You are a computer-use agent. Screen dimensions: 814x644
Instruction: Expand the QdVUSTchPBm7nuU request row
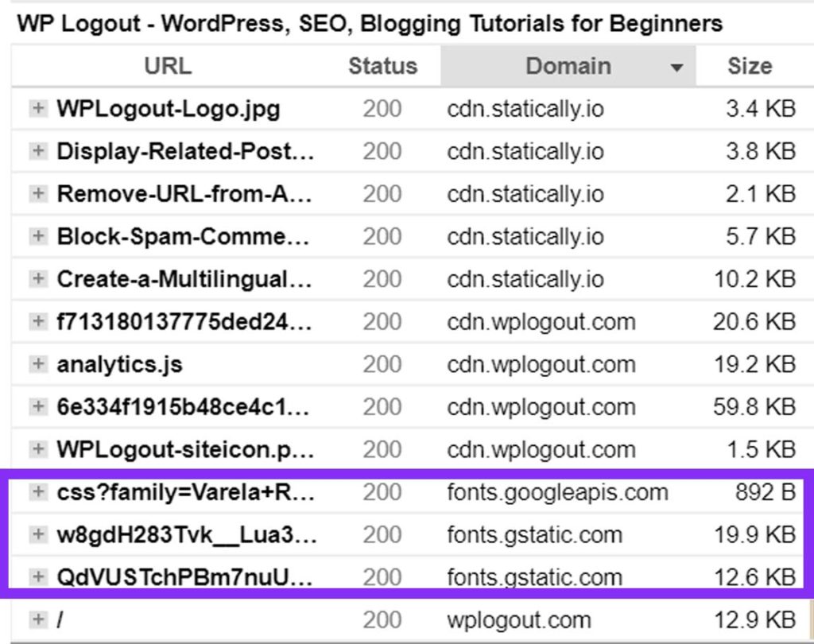pos(37,577)
